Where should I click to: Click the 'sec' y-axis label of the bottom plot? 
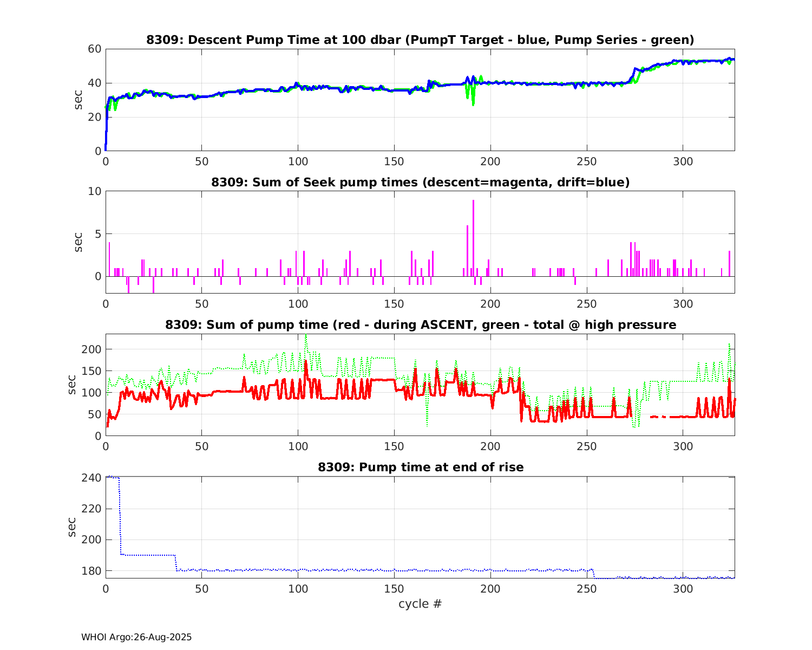[x=72, y=527]
